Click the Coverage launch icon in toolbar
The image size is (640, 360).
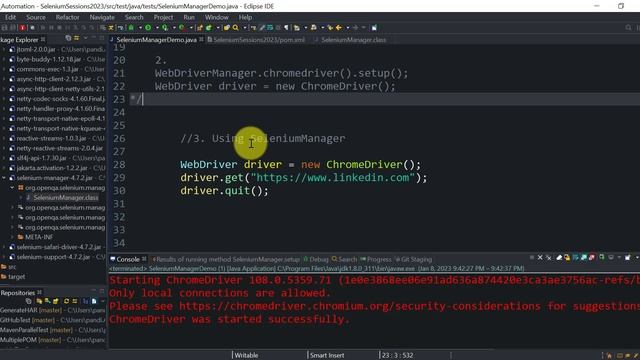point(164,28)
